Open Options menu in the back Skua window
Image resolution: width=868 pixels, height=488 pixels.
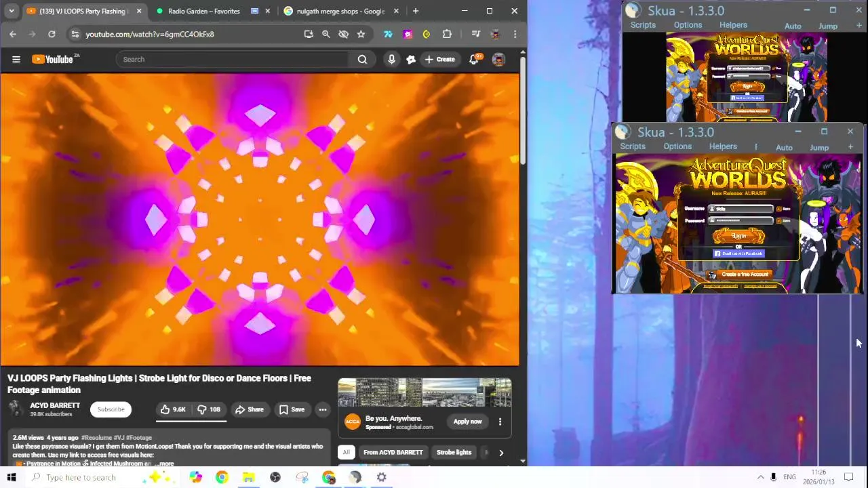point(688,25)
